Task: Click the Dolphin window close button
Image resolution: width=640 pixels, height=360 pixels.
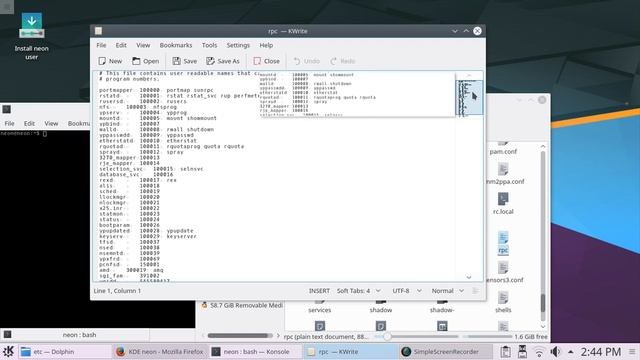Action: coord(542,100)
